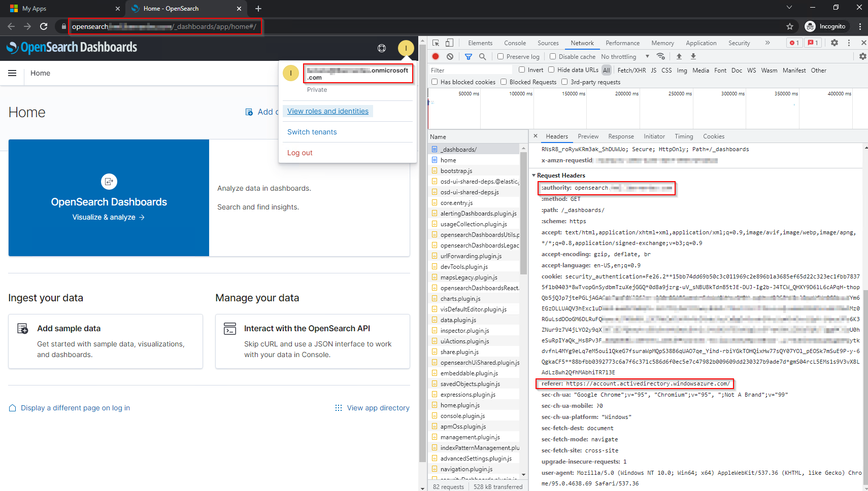Open network conditions wifi icon
Screen dimensions: 868x491
click(660, 57)
